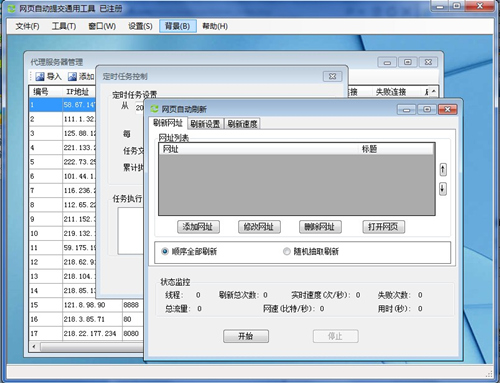Minimize the 代理服务器管理 window
500x383 pixels.
tap(387, 62)
